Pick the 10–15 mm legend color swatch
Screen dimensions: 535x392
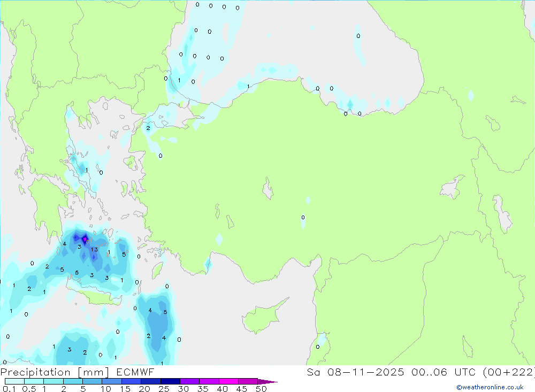(112, 381)
